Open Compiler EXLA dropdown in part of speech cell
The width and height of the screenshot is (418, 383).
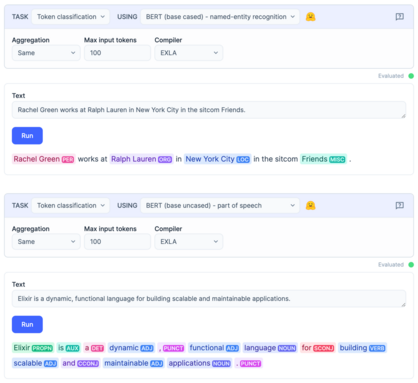pyautogui.click(x=189, y=242)
